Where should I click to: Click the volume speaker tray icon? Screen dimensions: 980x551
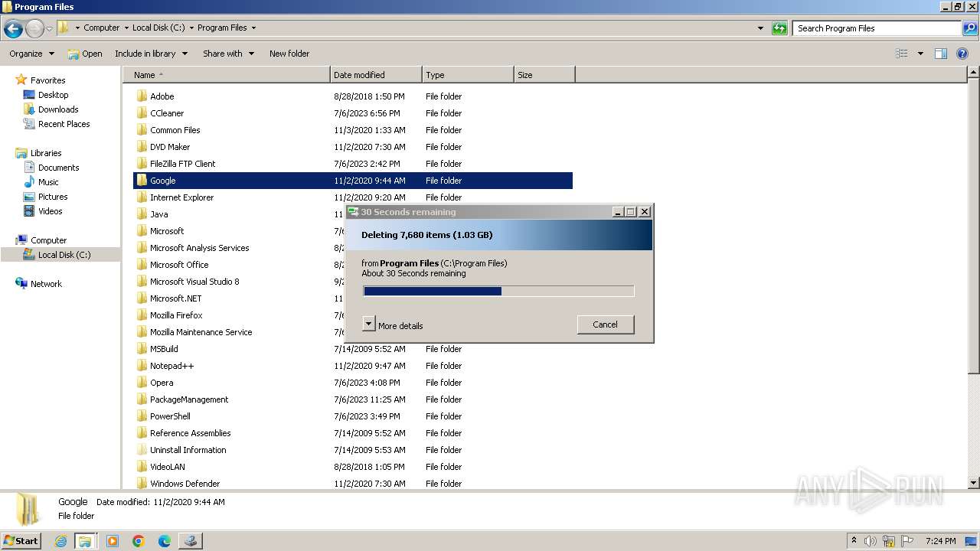870,541
